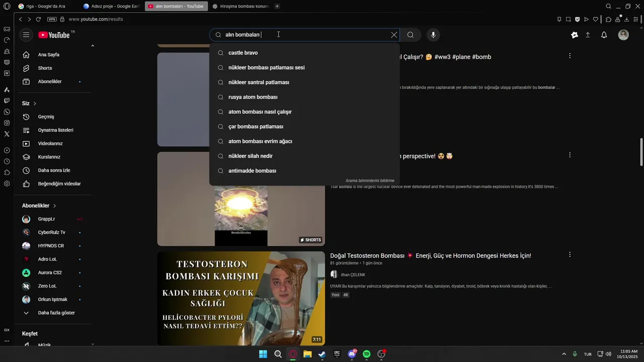
Task: Open Abonelikler in sidebar
Action: tap(53, 81)
